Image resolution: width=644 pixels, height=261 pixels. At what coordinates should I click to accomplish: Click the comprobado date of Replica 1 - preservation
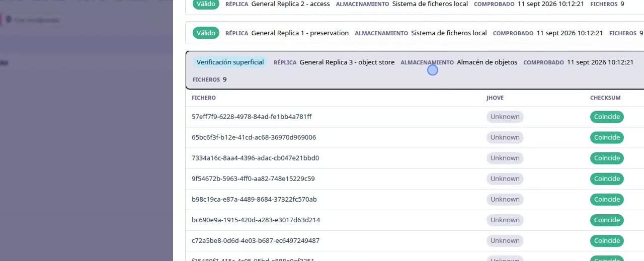[570, 33]
